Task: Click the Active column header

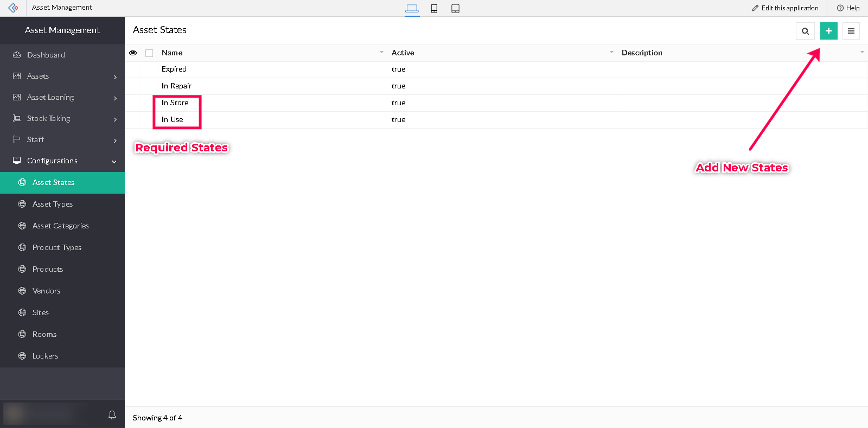Action: 403,53
